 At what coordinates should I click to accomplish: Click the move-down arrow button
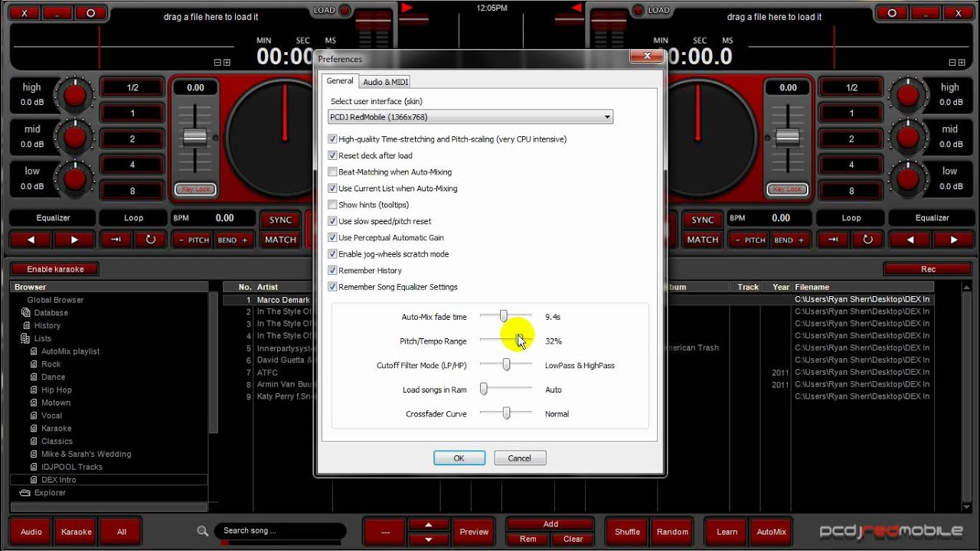coord(428,539)
